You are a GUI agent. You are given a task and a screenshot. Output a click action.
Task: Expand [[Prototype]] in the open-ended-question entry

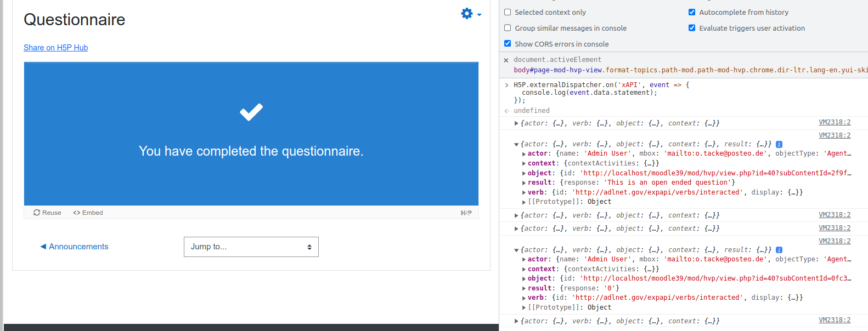pos(524,202)
